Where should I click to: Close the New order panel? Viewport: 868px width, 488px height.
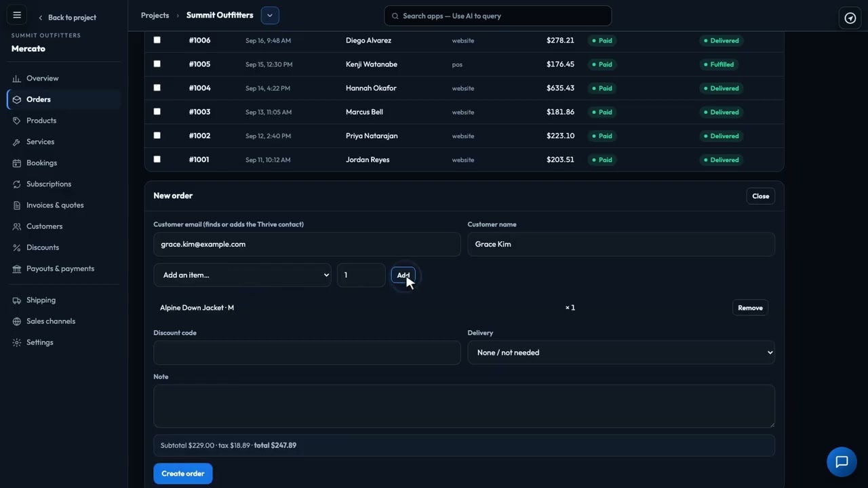(761, 196)
